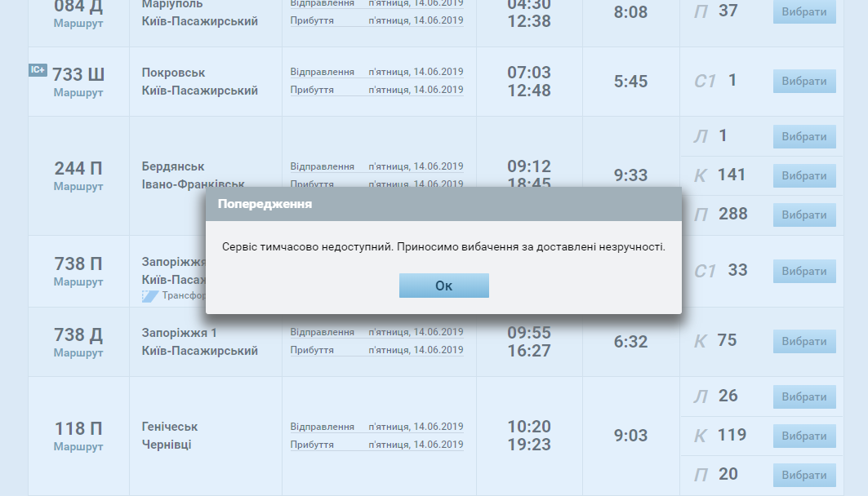Click the IC+ badge beside train 733 Ш
This screenshot has width=868, height=496.
click(38, 70)
